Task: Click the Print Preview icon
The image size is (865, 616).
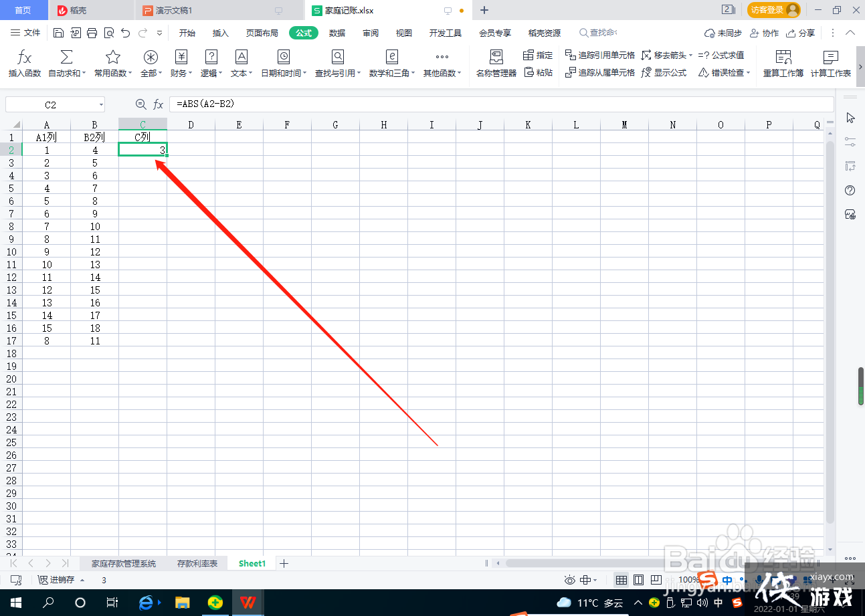Action: point(108,33)
